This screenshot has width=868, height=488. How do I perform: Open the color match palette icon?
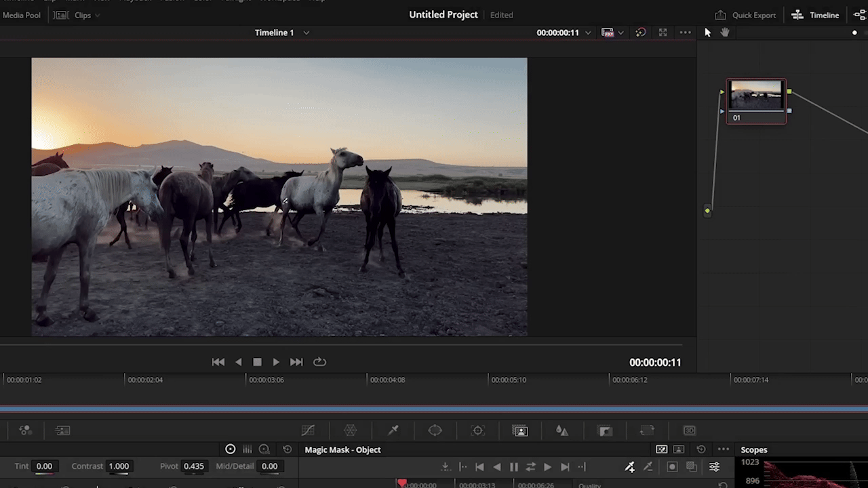click(x=25, y=430)
